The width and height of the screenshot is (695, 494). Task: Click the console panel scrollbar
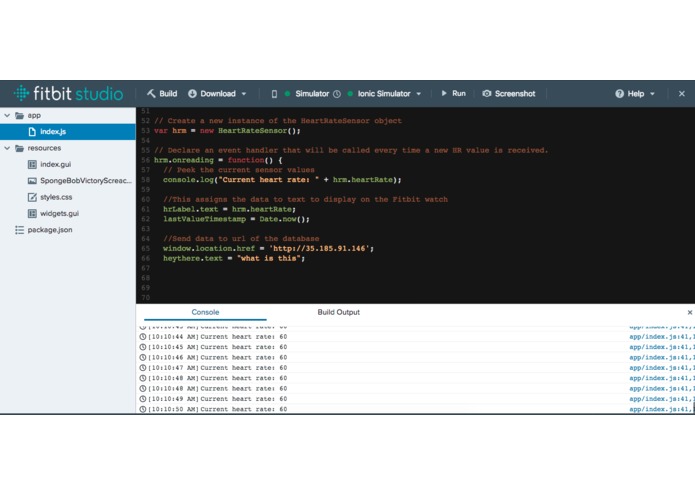[693, 407]
